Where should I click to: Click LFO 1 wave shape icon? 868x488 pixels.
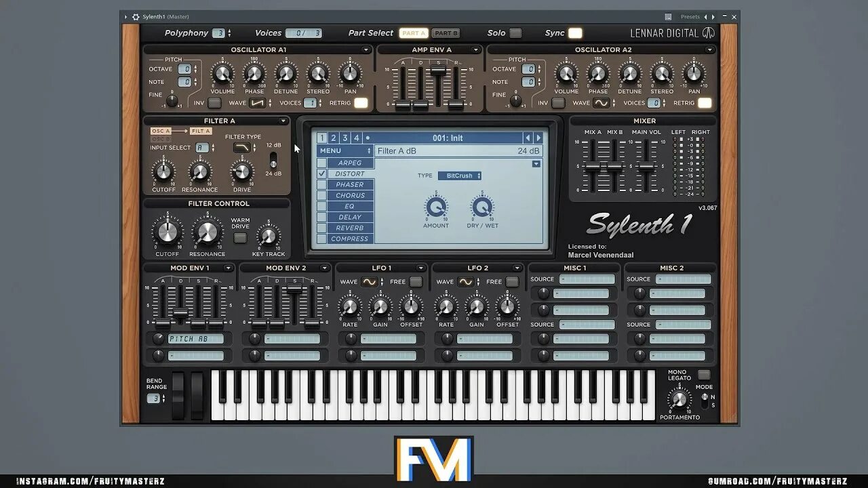(369, 282)
